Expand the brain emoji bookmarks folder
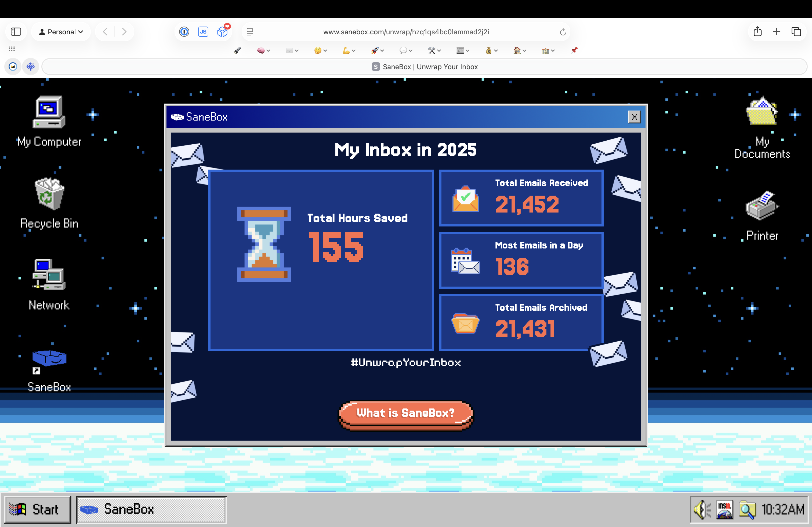Screen dimensions: 812x527 point(263,50)
